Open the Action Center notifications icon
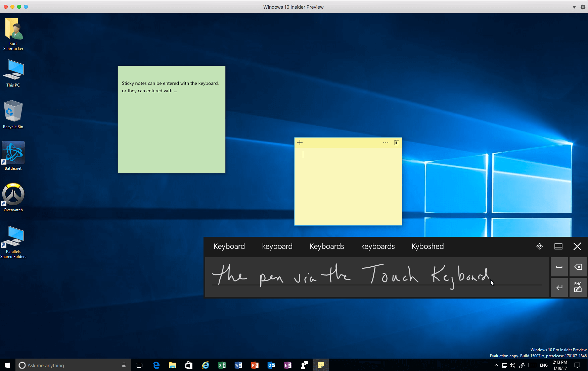Image resolution: width=588 pixels, height=371 pixels. (577, 365)
